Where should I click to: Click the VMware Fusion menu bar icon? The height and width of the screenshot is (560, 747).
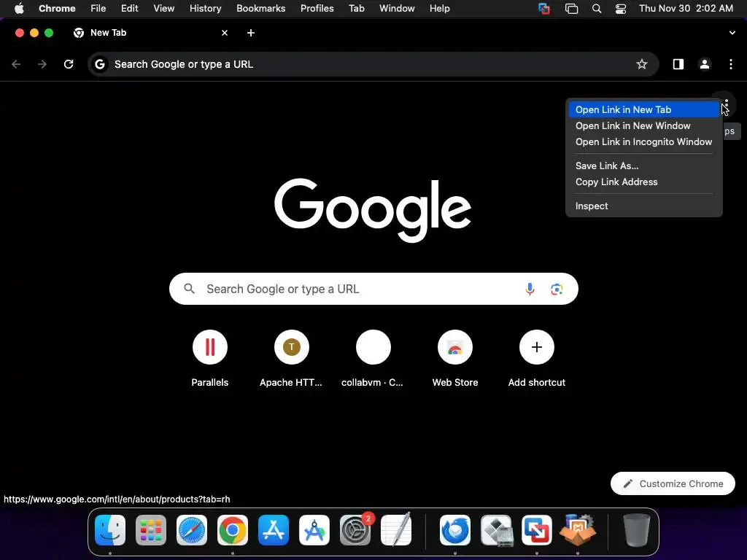coord(544,9)
